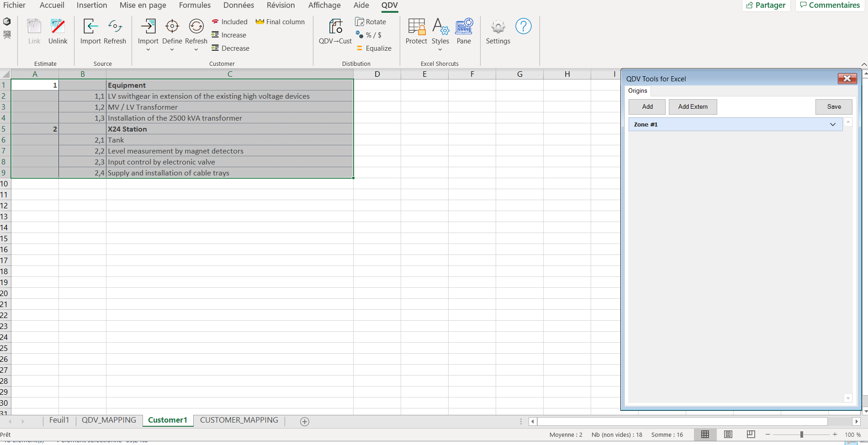The image size is (868, 445).
Task: Click the Customer Refresh icon
Action: tap(196, 27)
